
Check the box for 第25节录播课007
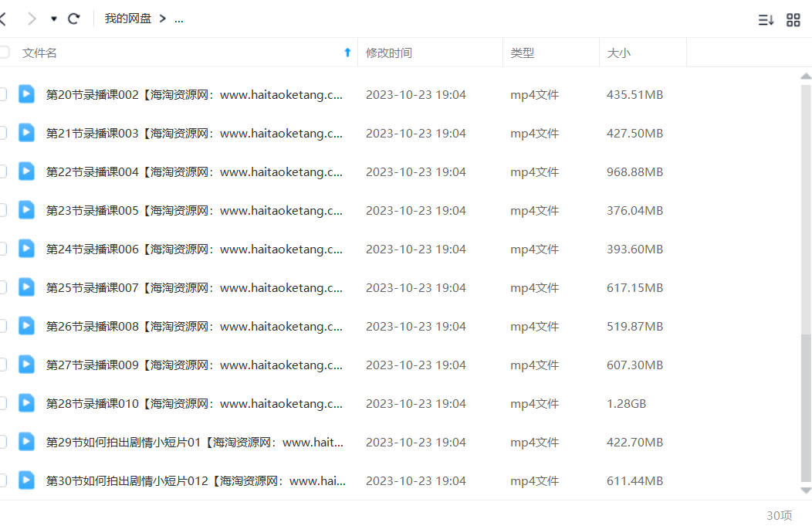coord(2,287)
